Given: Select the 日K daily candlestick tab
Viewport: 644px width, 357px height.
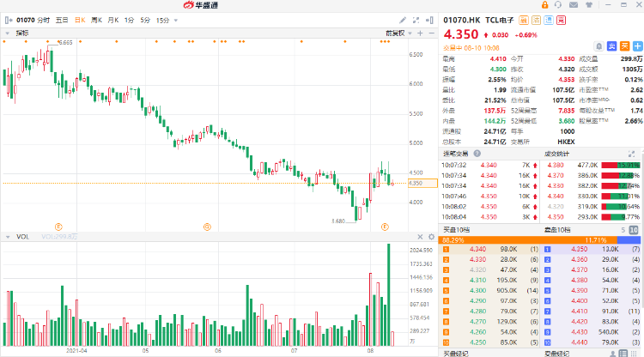Looking at the screenshot, I should [x=80, y=20].
